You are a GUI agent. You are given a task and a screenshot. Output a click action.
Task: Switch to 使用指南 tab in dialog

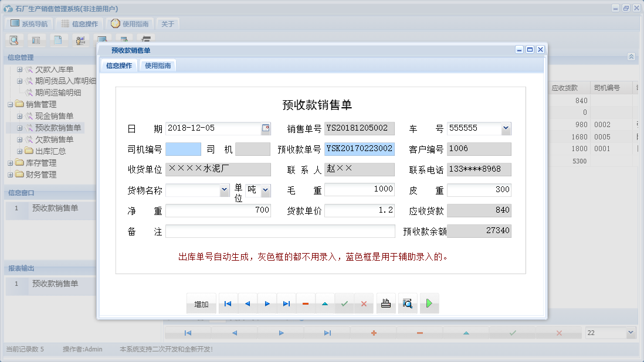pos(158,66)
